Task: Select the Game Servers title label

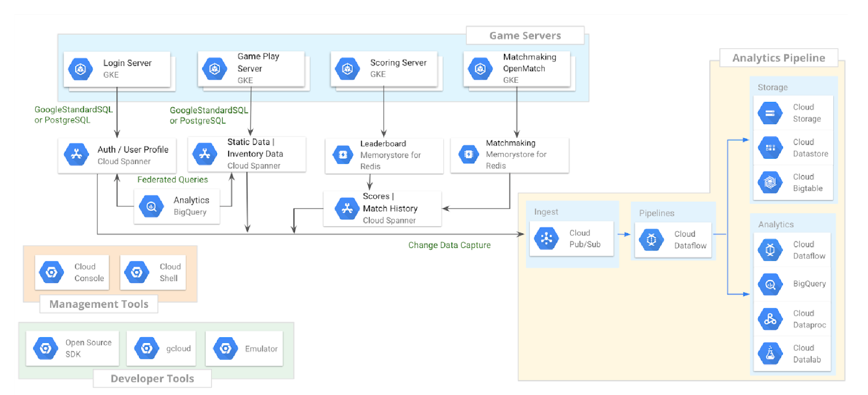Action: tap(525, 36)
